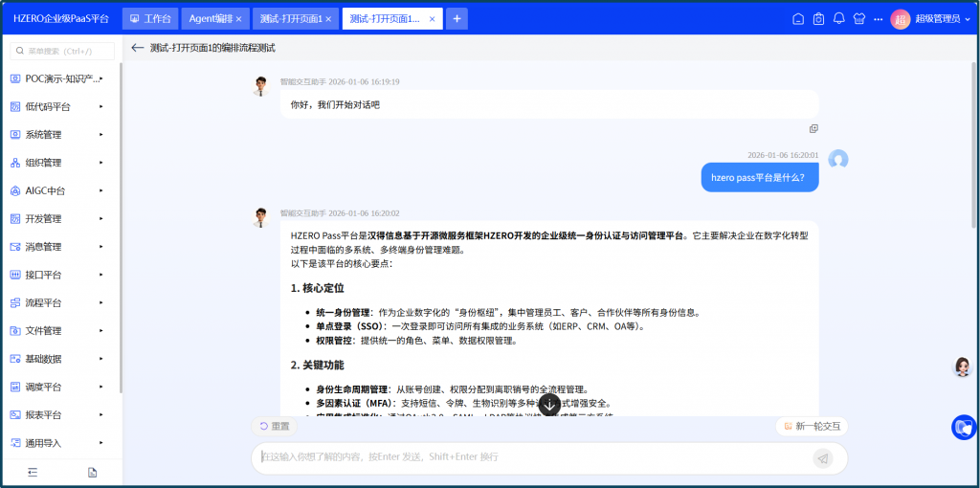Collapse the sidebar menu using bottom-left icon

tap(32, 472)
